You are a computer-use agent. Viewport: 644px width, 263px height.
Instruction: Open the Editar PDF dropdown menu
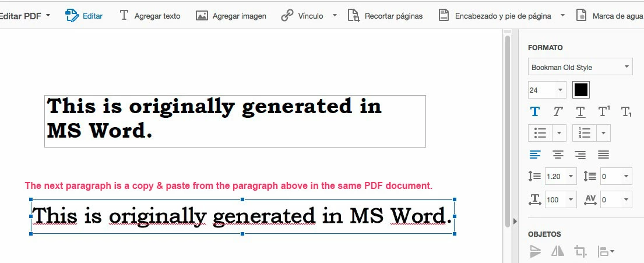(24, 16)
